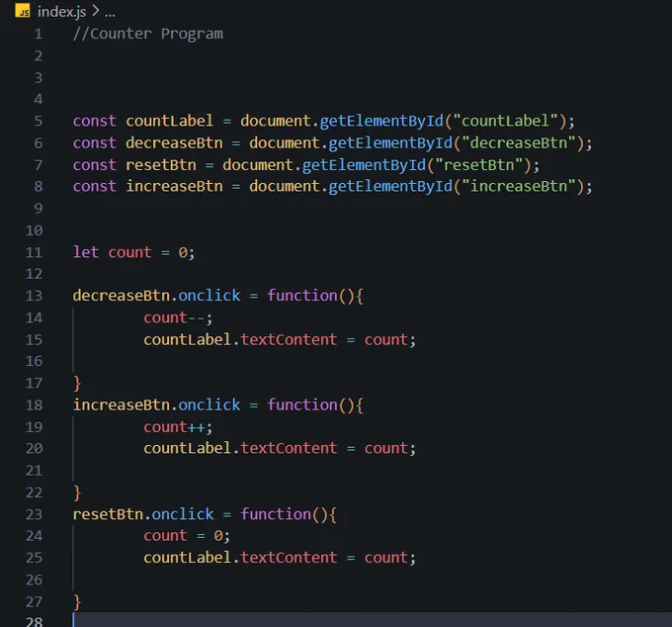Viewport: 672px width, 627px height.
Task: Click "increaseBtn" variable declaration on line 8
Action: click(175, 187)
